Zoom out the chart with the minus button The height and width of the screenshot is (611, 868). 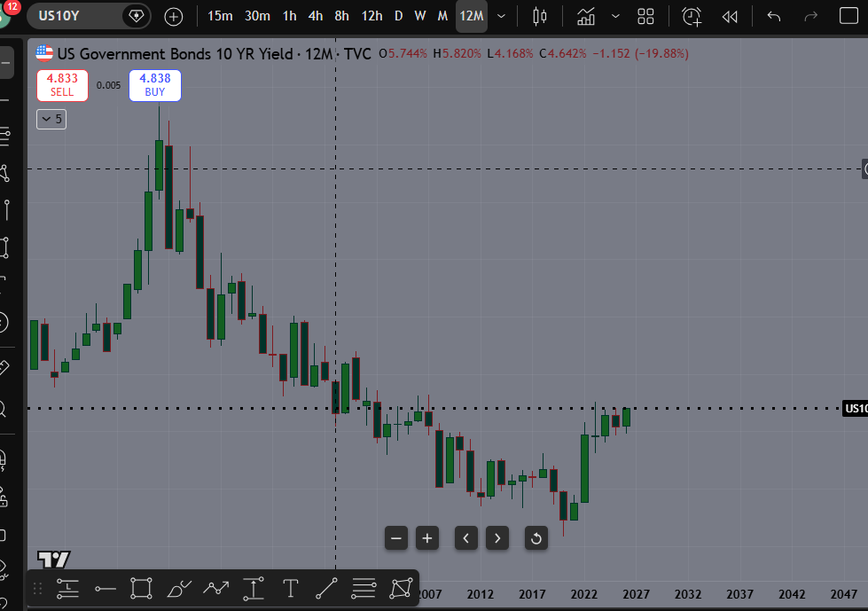(x=396, y=538)
